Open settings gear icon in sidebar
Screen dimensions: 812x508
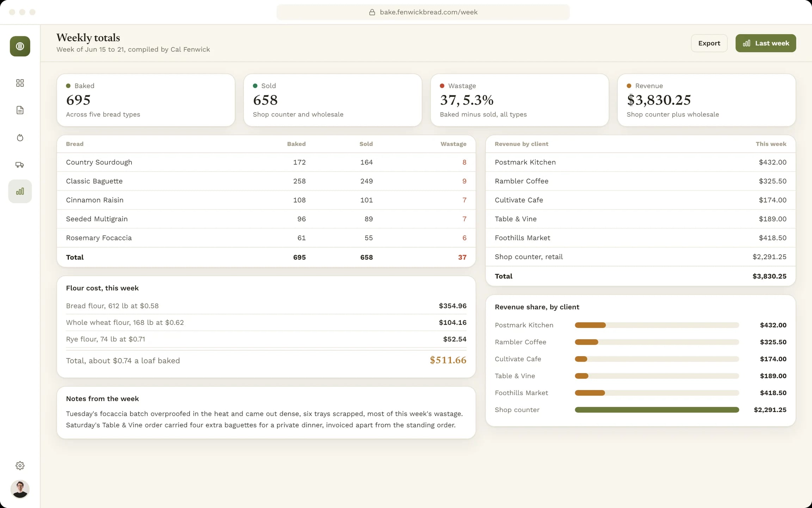(20, 466)
